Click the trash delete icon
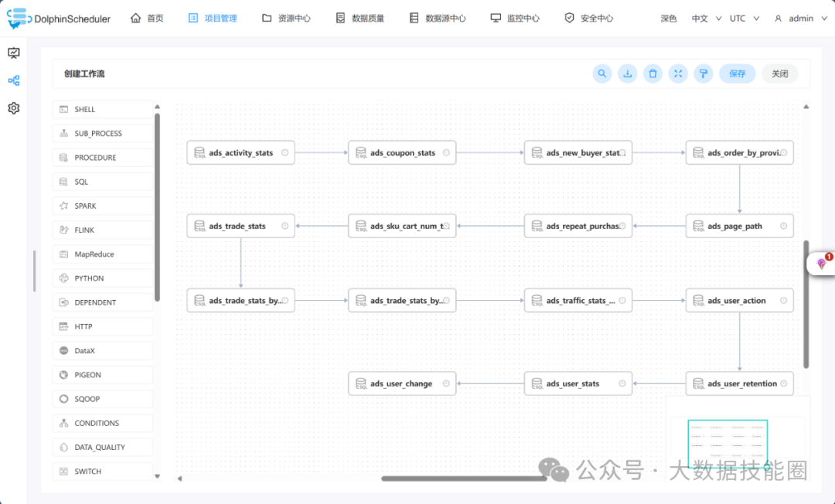Viewport: 835px width, 504px height. [653, 73]
